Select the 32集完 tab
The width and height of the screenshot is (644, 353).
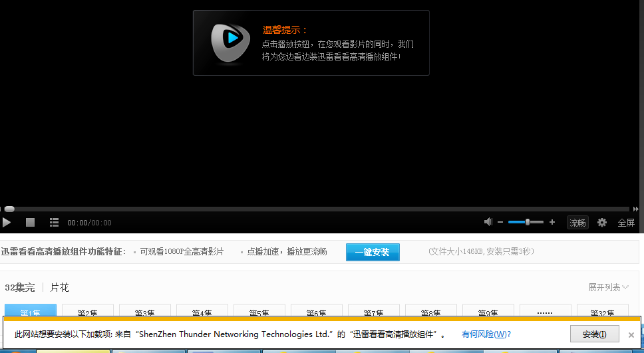(x=20, y=287)
